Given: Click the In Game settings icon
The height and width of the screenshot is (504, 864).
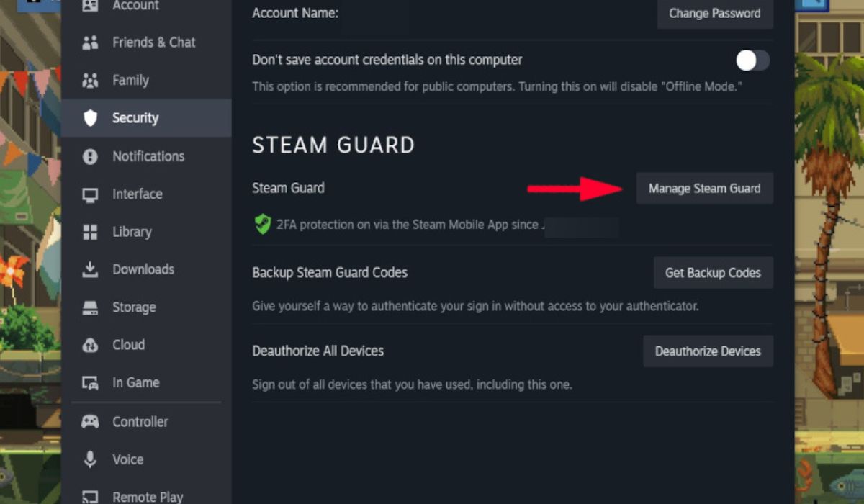Looking at the screenshot, I should (x=91, y=382).
